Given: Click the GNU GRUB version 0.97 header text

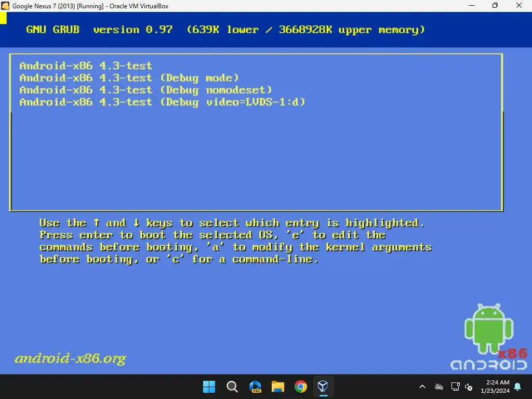Looking at the screenshot, I should pyautogui.click(x=225, y=30).
